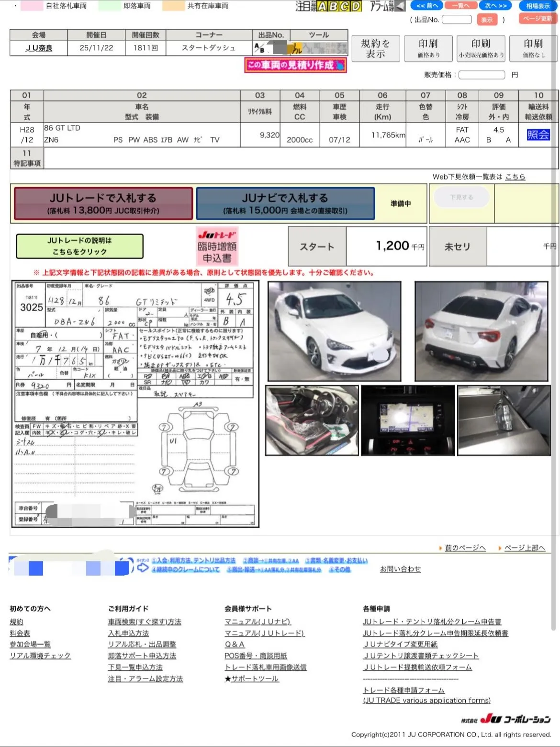This screenshot has width=560, height=747.
Task: Click JUナビで入札する bid button
Action: [285, 204]
